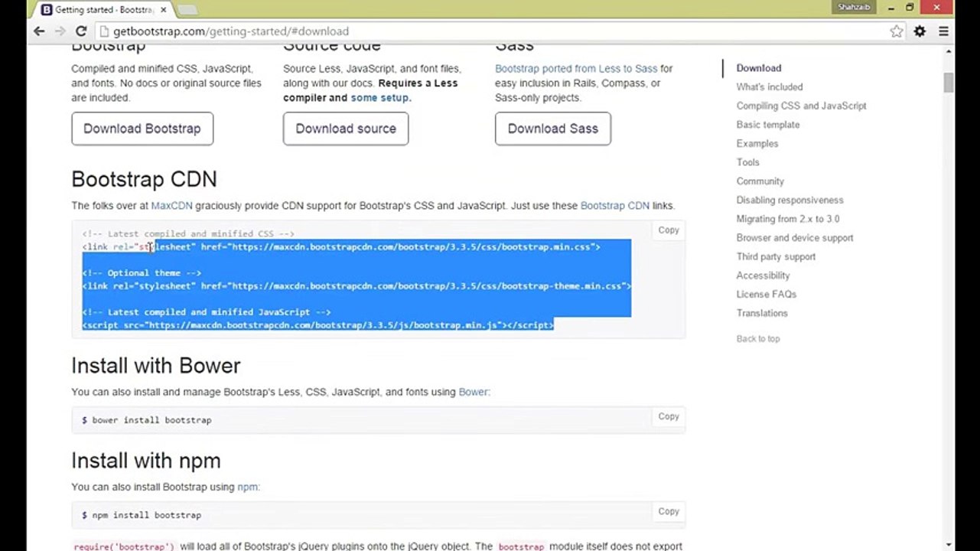Image resolution: width=980 pixels, height=551 pixels.
Task: Minimize the Chrome window
Action: point(890,7)
